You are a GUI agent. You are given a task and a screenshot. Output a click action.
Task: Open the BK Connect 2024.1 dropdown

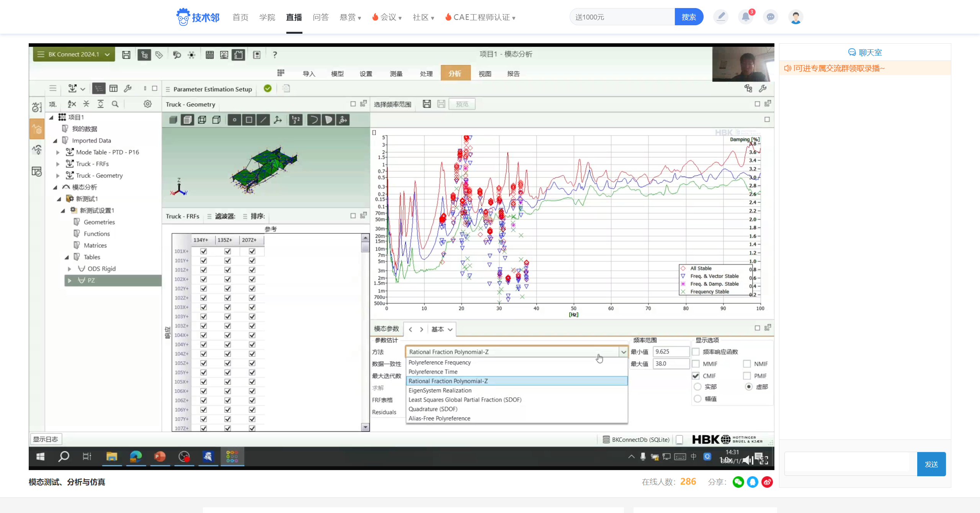coord(74,54)
